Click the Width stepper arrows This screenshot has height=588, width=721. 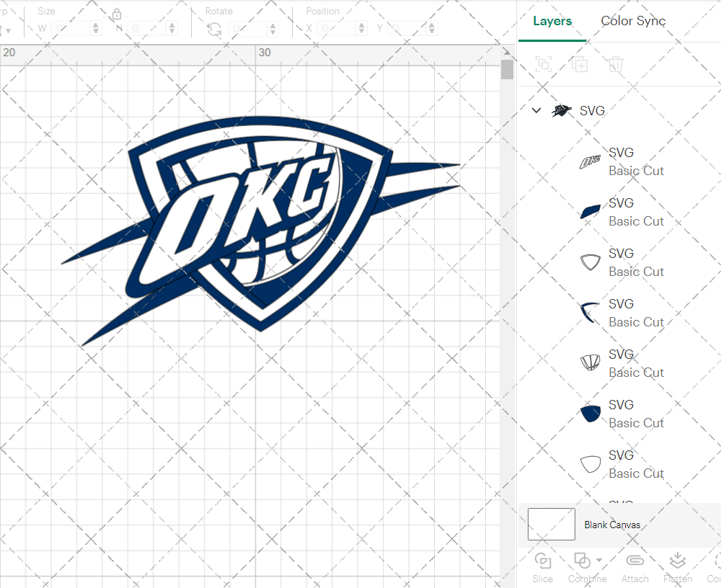(x=96, y=29)
